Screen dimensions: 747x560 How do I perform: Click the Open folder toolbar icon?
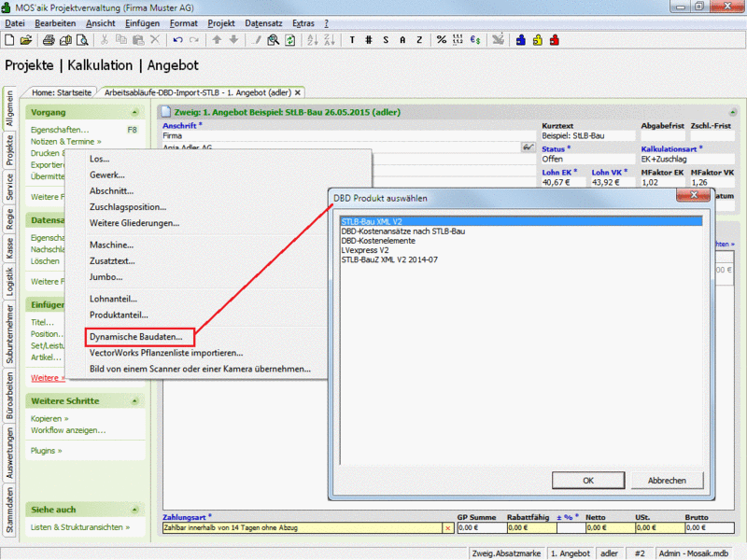(26, 40)
